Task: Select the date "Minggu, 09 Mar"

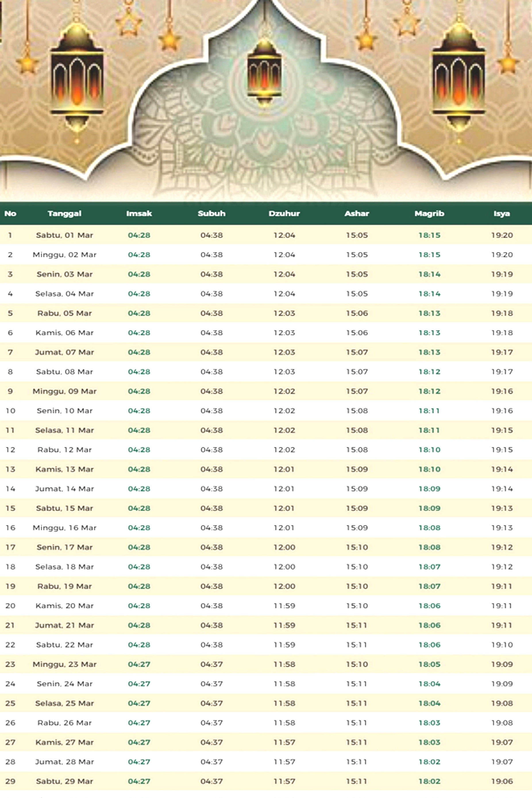Action: click(64, 391)
